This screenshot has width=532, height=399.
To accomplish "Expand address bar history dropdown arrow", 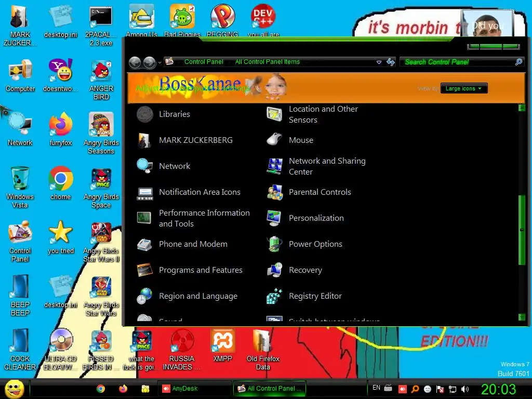I will click(379, 62).
